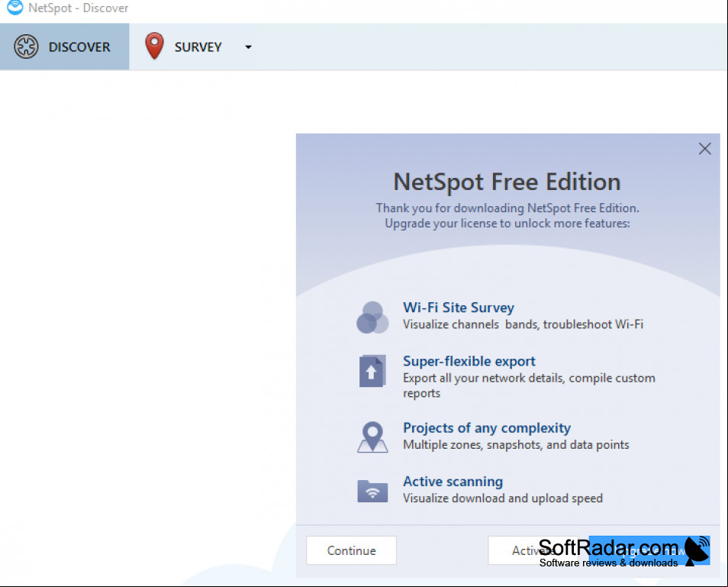Click the "NetSpot Free Edition" dialog title
Viewport: 728px width, 587px height.
507,182
